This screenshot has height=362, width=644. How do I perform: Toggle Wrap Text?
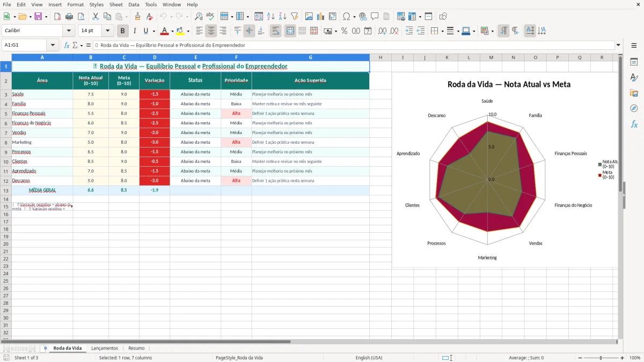[x=276, y=31]
